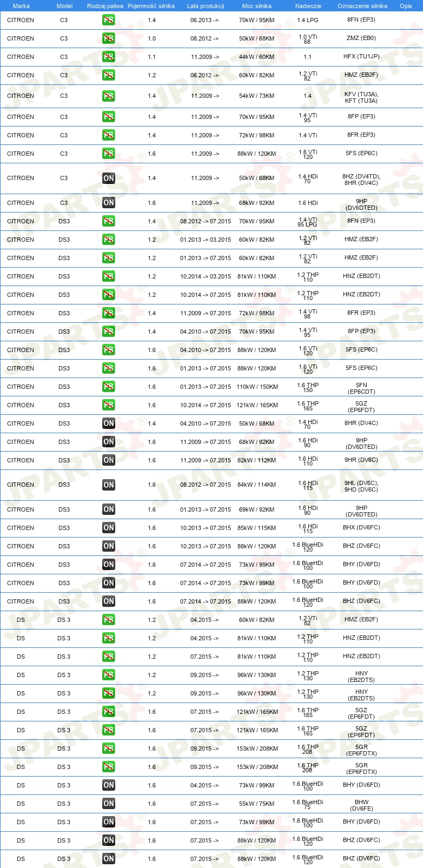Click the Oznaczenie silnika column header
This screenshot has height=868, width=423.
pyautogui.click(x=362, y=6)
